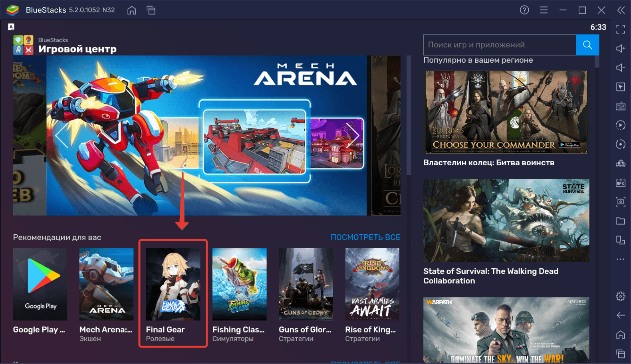Lock the mouse cursor sidebar icon
Image resolution: width=631 pixels, height=364 pixels.
[x=621, y=87]
